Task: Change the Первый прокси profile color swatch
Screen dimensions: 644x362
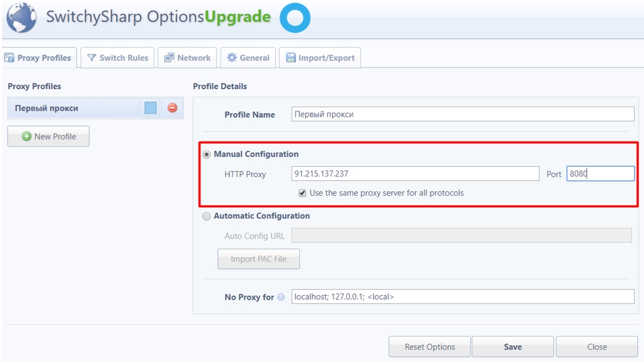Action: (x=151, y=108)
